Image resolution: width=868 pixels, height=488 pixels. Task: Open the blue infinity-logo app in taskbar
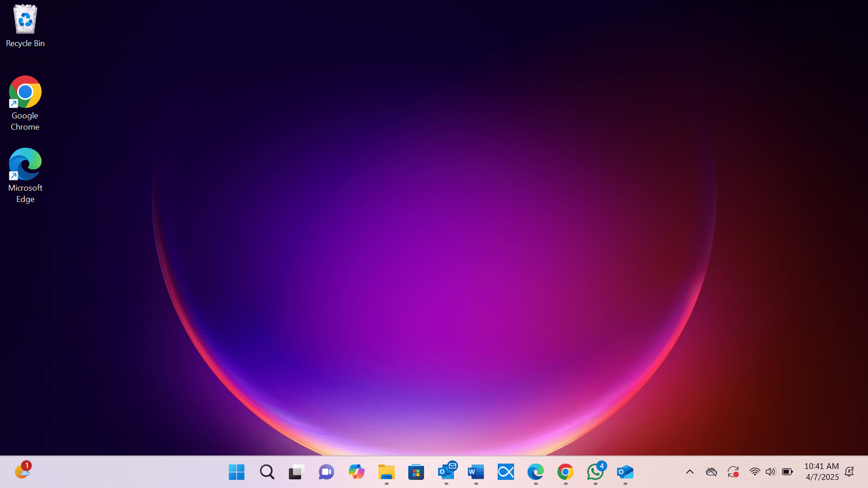click(x=506, y=472)
